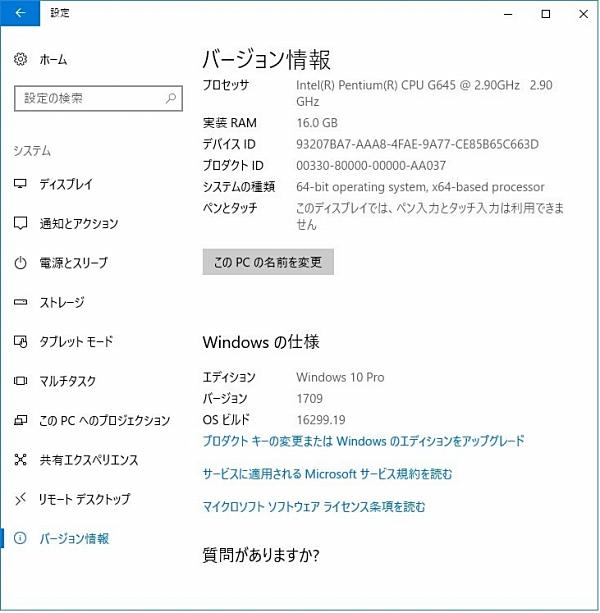The height and width of the screenshot is (613, 600).
Task: Focus the 設定の検索 search field
Action: point(88,98)
